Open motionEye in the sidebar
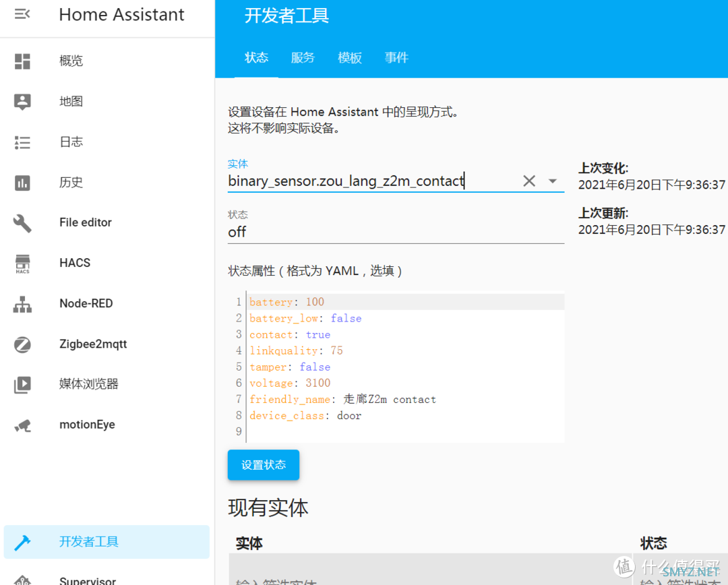The height and width of the screenshot is (585, 728). pyautogui.click(x=107, y=425)
